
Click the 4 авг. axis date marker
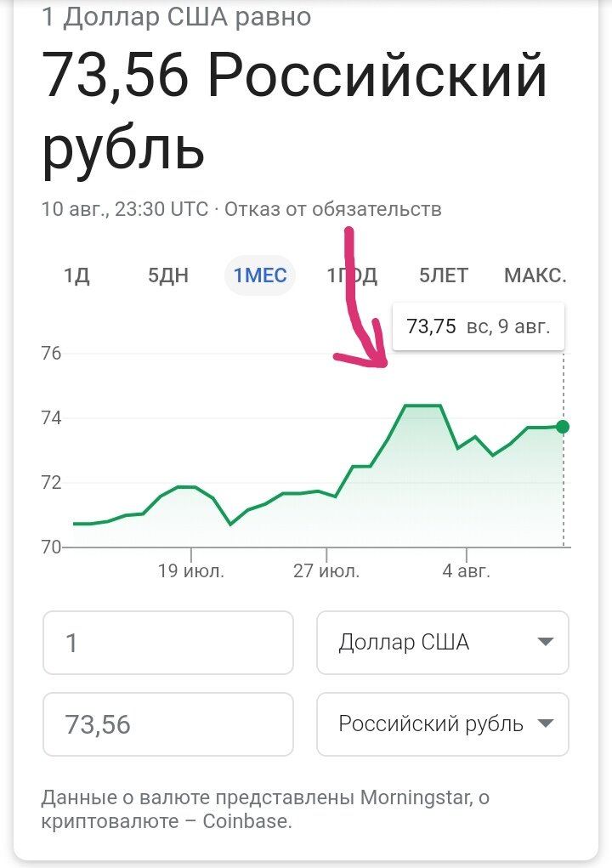click(467, 571)
